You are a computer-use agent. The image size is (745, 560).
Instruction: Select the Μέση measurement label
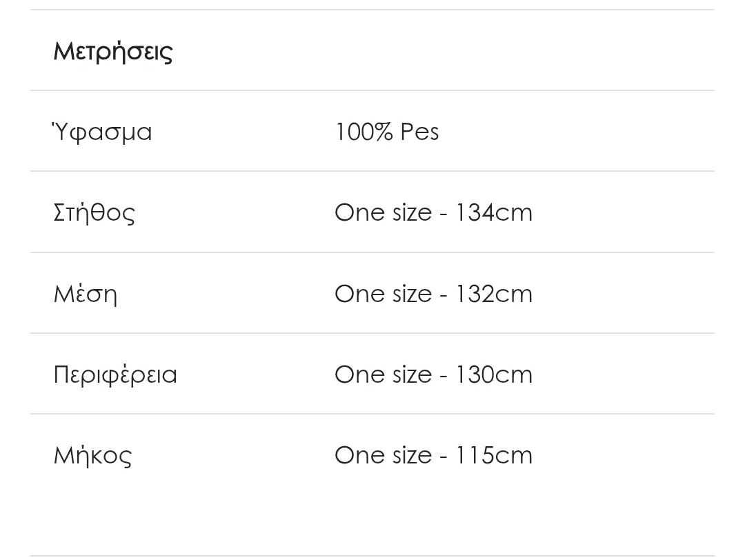pos(85,294)
